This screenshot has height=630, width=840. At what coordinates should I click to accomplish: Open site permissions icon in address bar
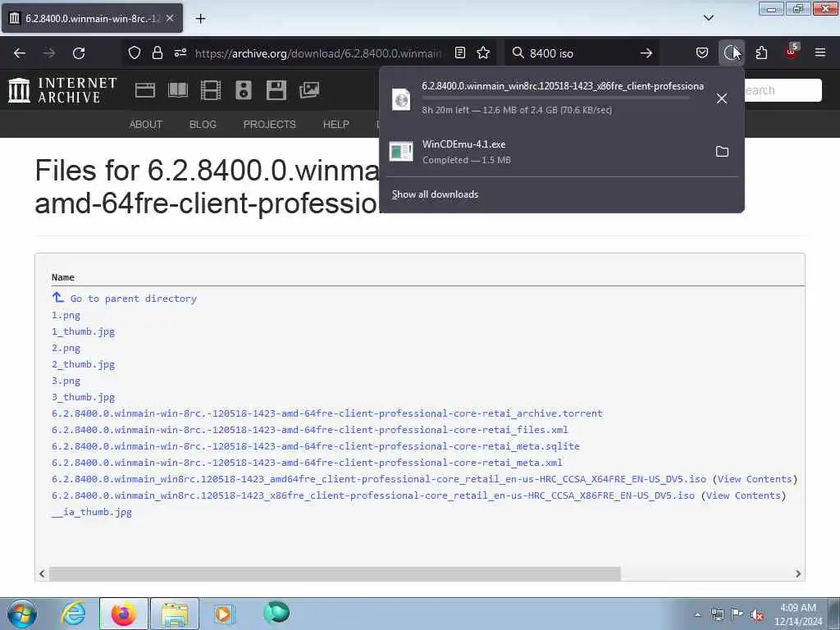180,52
